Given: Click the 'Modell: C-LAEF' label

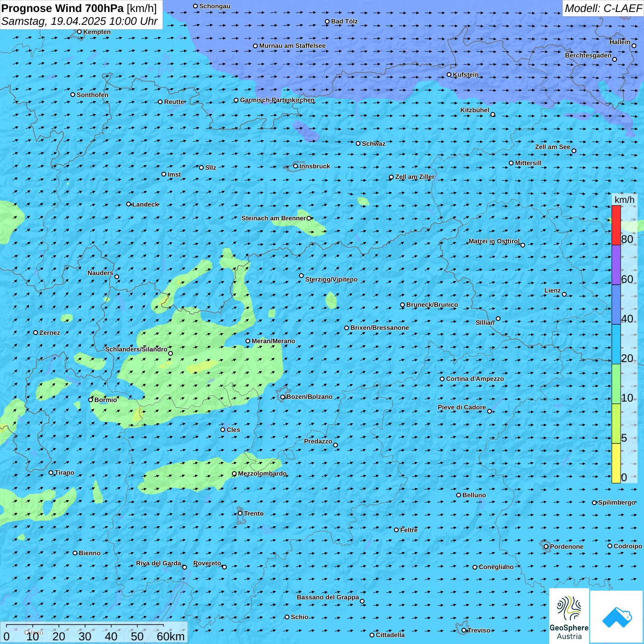Looking at the screenshot, I should pyautogui.click(x=603, y=8).
